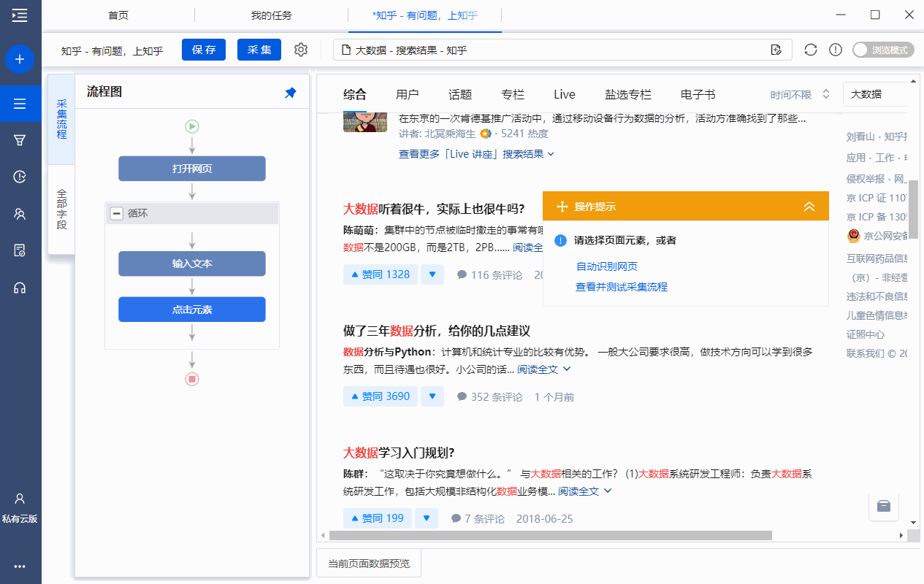Refresh the web page
The width and height of the screenshot is (924, 584).
(811, 50)
